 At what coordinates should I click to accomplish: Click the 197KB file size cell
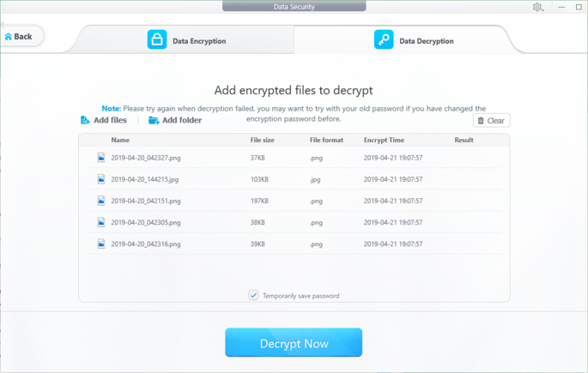tap(259, 202)
